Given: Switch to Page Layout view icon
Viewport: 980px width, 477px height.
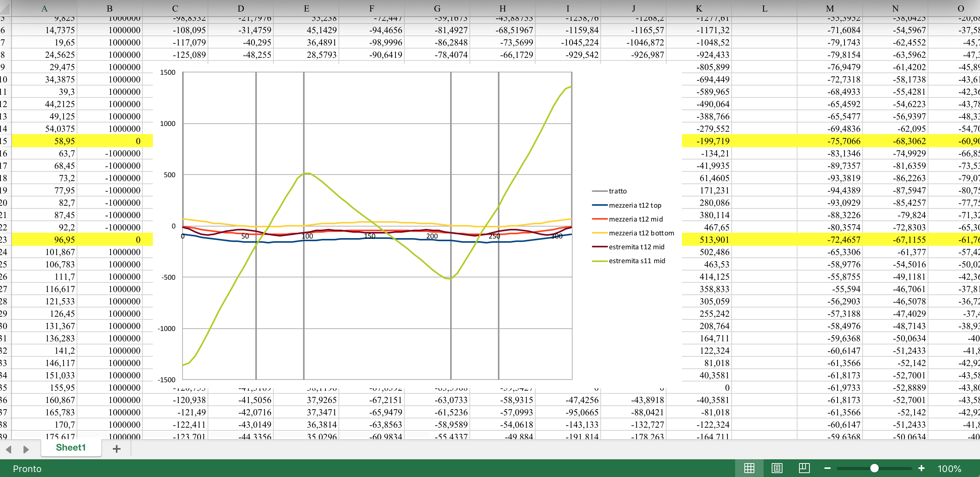Looking at the screenshot, I should pyautogui.click(x=777, y=468).
